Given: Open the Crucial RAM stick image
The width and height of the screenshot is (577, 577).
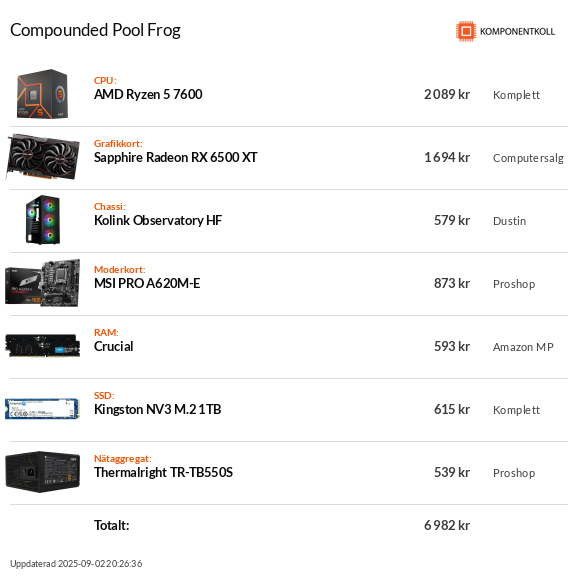Looking at the screenshot, I should click(x=43, y=346).
